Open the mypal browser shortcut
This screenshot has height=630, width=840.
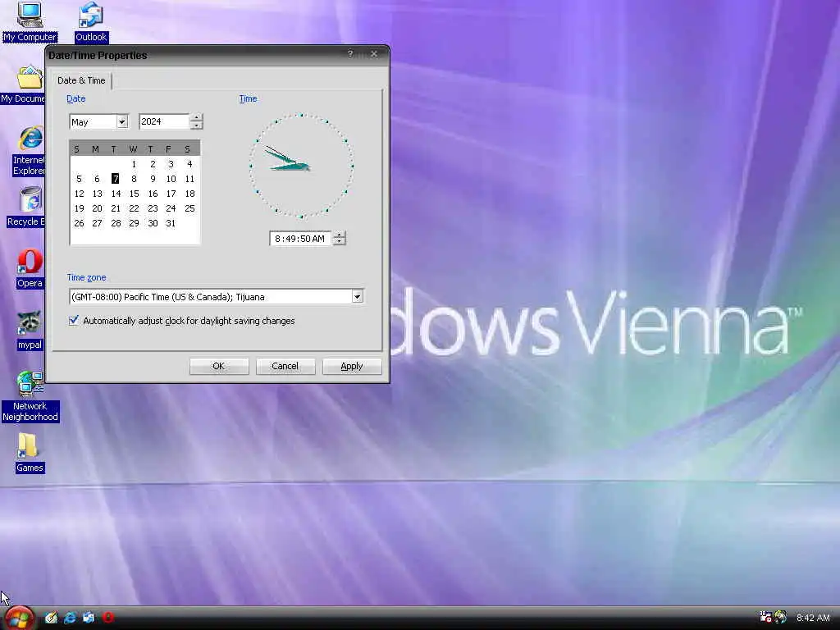tap(30, 331)
